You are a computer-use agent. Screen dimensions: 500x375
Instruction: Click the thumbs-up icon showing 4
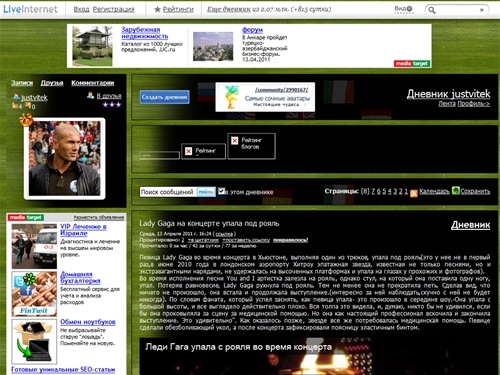pos(15,106)
